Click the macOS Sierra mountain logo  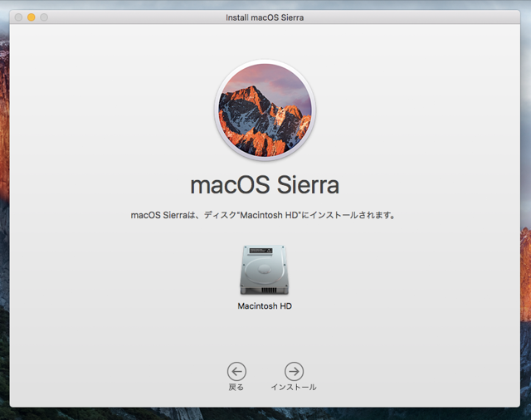coord(265,110)
